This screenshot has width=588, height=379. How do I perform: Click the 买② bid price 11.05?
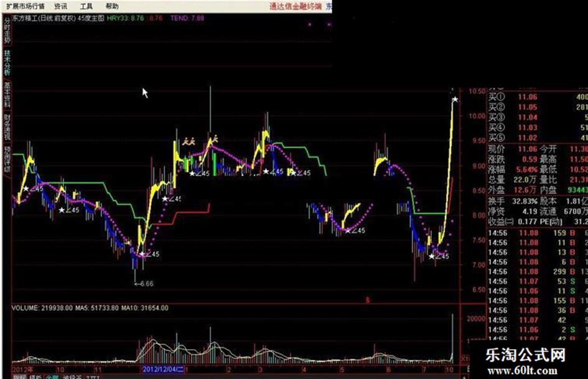click(x=527, y=107)
